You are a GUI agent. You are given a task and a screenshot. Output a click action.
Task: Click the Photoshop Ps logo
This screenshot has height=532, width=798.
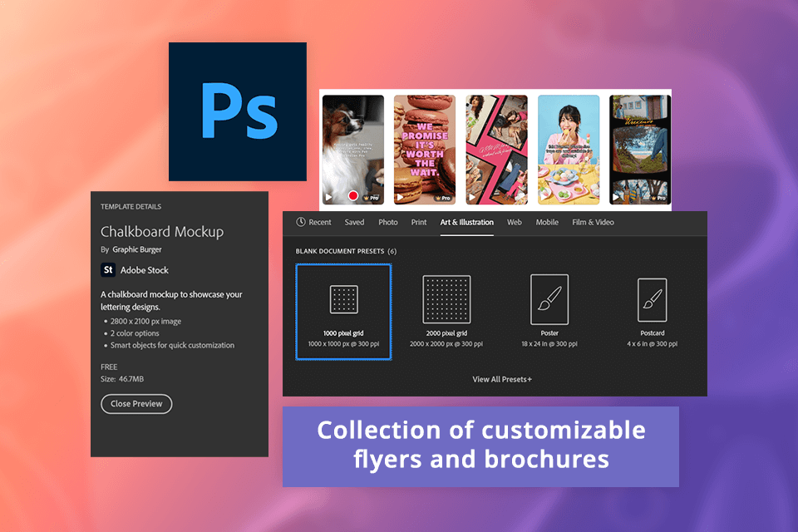pyautogui.click(x=238, y=111)
